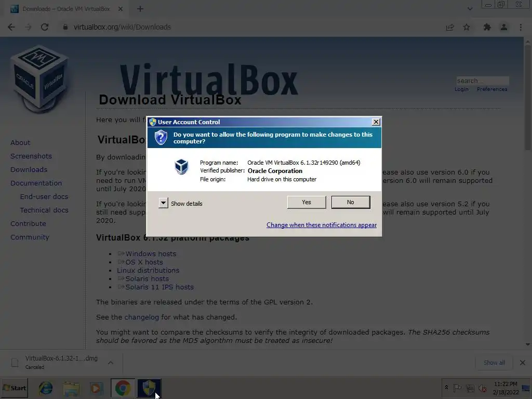Screen dimensions: 532x399
Task: Close the downloads bar
Action: [523, 363]
